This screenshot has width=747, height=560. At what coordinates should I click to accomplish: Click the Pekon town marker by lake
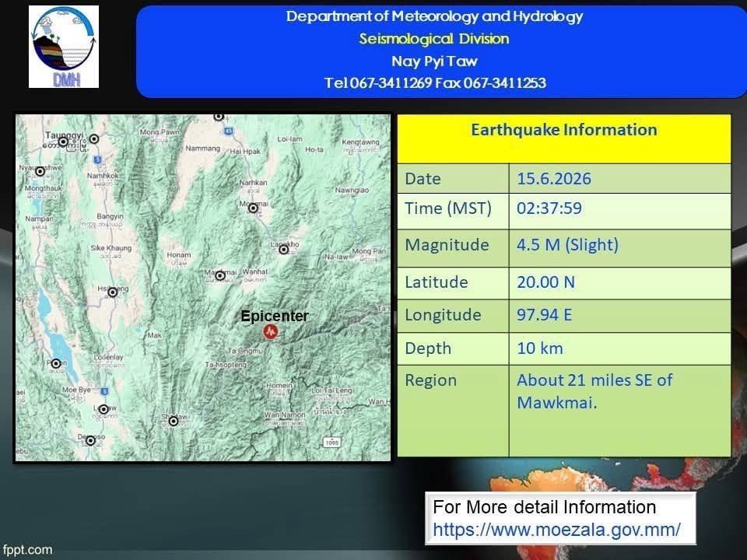coord(56,364)
